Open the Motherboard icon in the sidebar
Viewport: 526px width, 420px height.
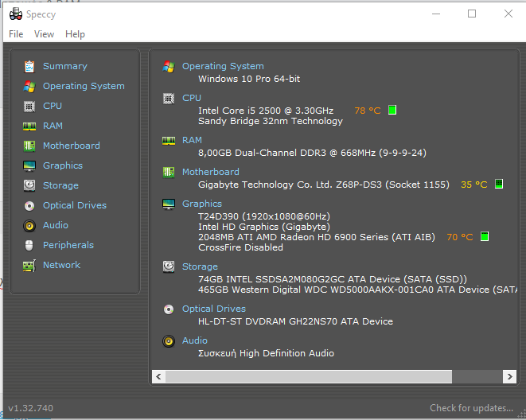(x=29, y=146)
